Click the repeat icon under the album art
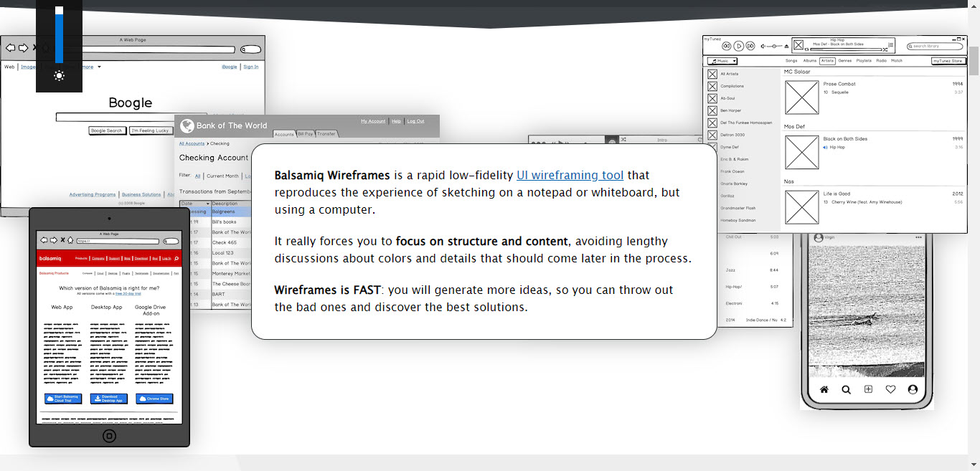 pyautogui.click(x=806, y=49)
